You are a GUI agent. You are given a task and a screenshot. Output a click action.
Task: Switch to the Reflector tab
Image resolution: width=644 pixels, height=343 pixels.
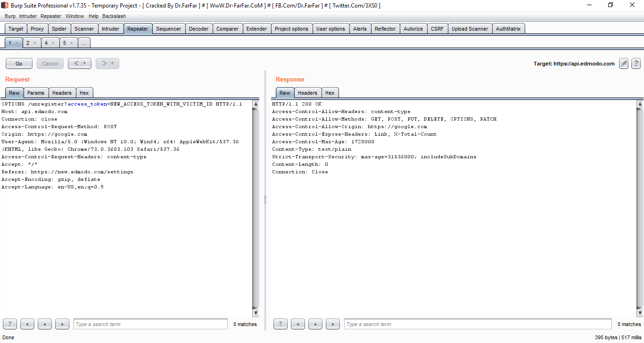(x=385, y=29)
